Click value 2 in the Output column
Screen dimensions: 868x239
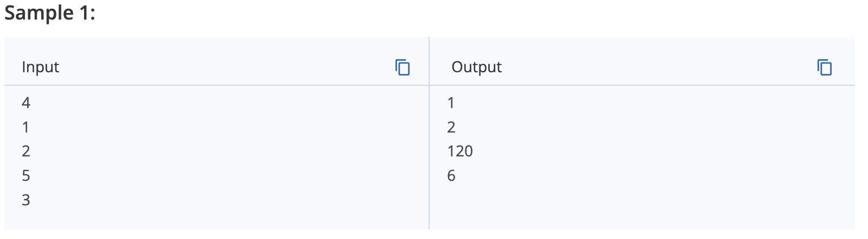(x=451, y=127)
